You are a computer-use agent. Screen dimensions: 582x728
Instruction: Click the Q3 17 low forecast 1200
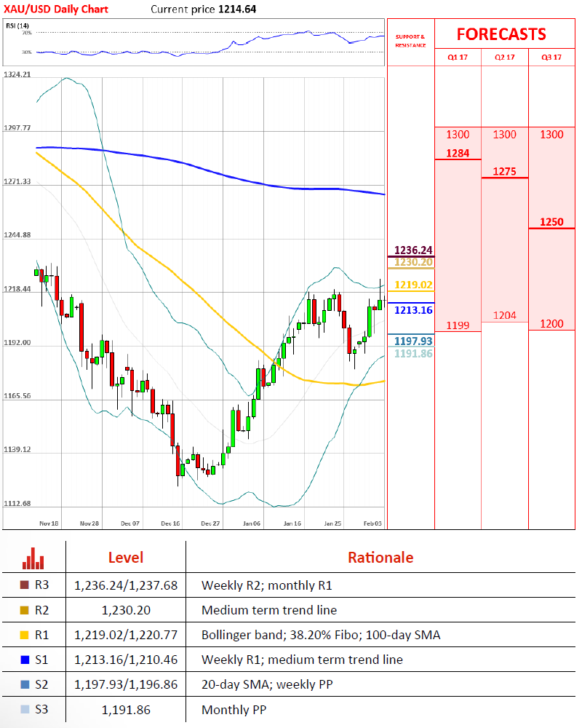point(551,324)
